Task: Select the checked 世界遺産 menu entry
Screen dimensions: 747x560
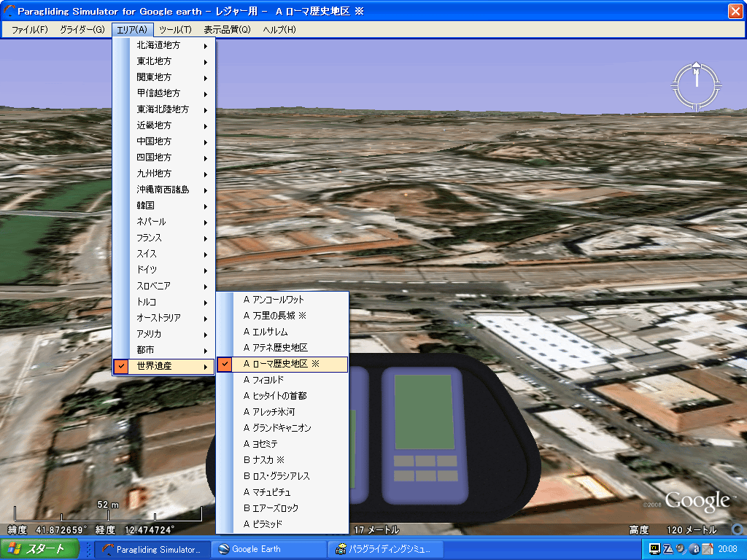Action: [x=164, y=366]
